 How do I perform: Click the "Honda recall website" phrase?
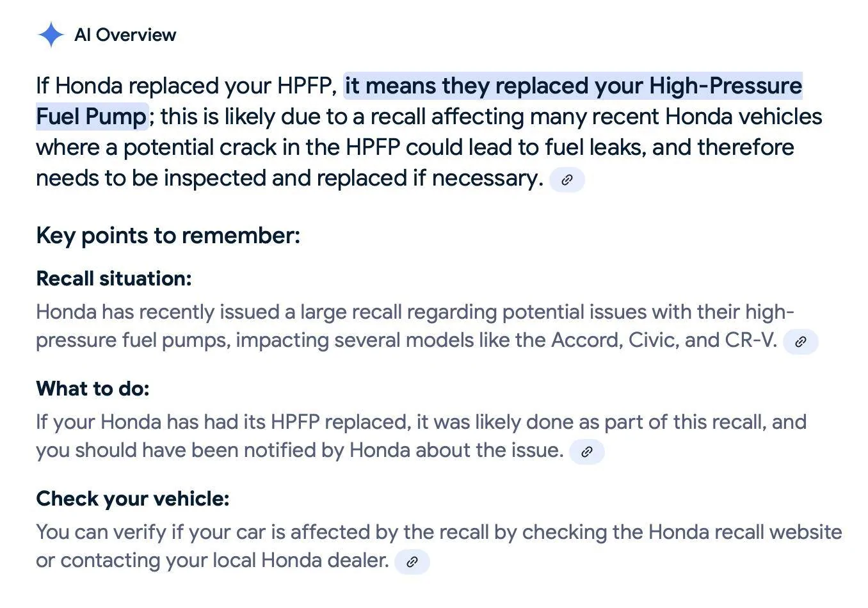745,532
